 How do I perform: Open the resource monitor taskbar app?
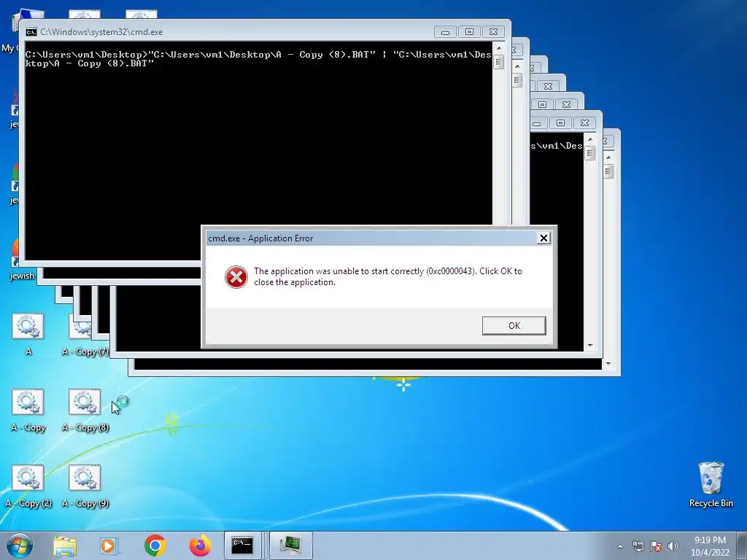point(291,545)
